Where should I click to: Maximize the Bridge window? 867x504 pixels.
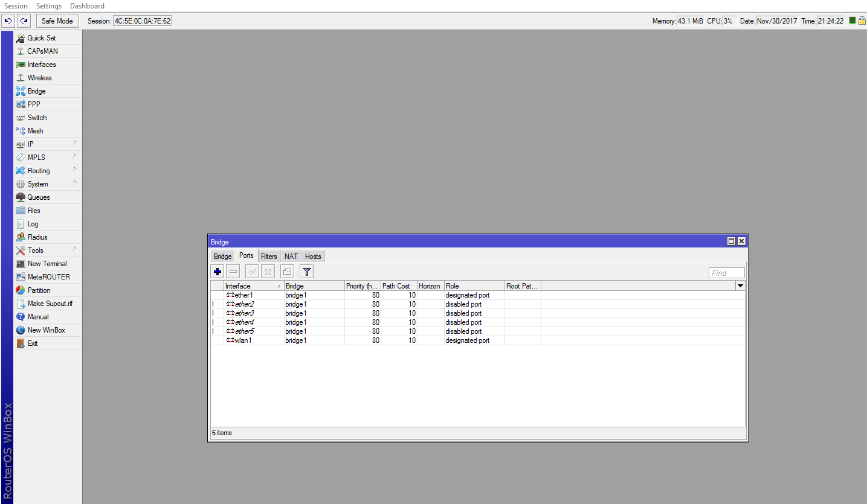pos(731,241)
